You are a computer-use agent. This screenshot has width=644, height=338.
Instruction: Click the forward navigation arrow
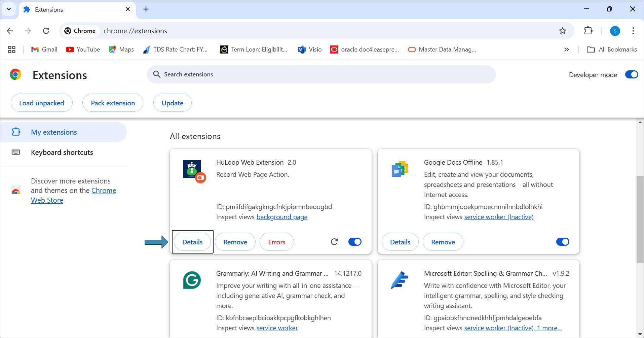coord(28,31)
